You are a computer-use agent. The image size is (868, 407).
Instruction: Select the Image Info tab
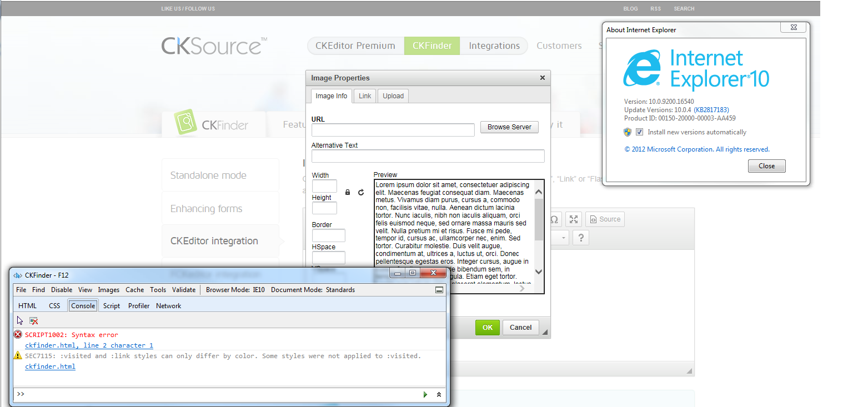pyautogui.click(x=332, y=96)
